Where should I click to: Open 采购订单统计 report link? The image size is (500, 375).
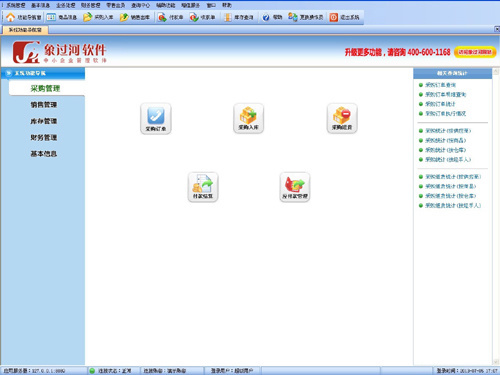(x=440, y=104)
